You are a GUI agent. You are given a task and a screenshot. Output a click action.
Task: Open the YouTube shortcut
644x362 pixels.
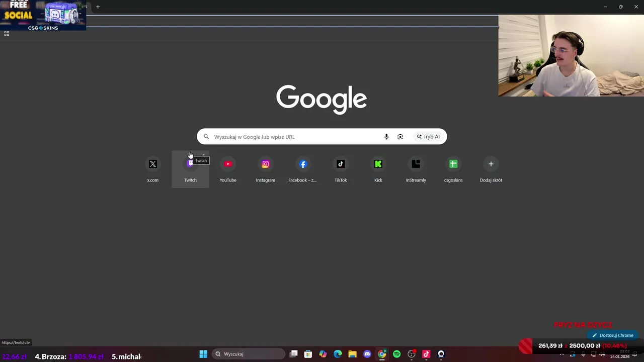coord(228,169)
